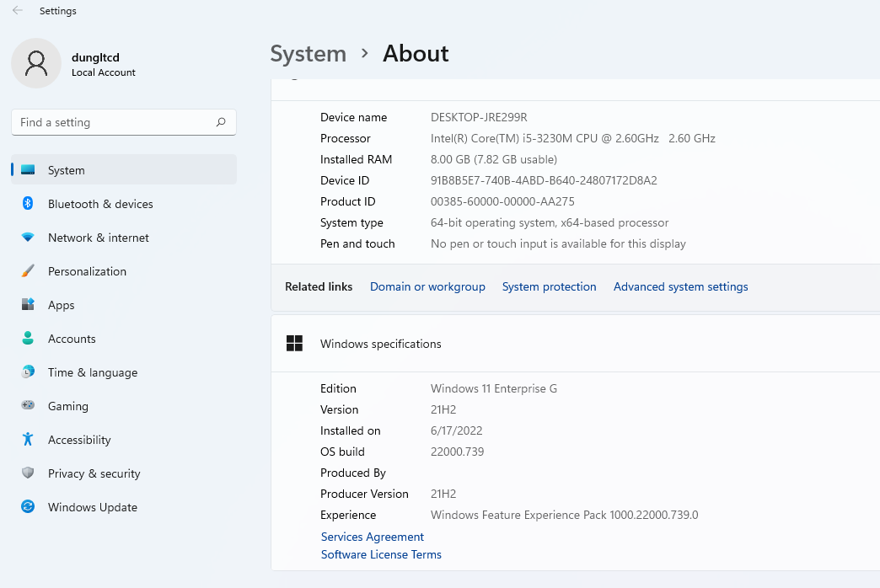Viewport: 880px width, 588px height.
Task: Click the No pen or touch input text
Action: pyautogui.click(x=558, y=243)
